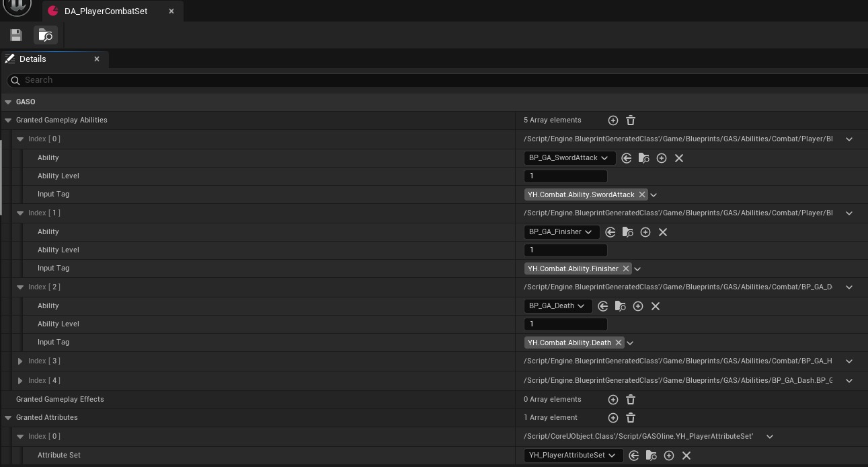Remove YH.Combat.Ability.SwordAttack tag

coord(642,194)
